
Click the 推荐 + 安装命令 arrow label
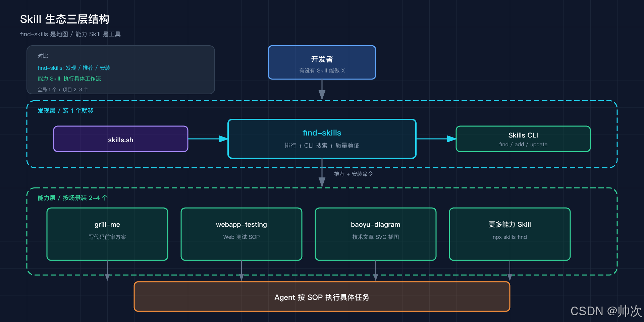tap(354, 174)
